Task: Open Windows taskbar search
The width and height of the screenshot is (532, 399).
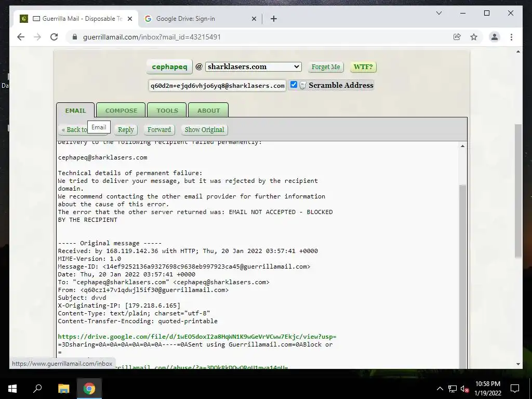Action: (37, 389)
